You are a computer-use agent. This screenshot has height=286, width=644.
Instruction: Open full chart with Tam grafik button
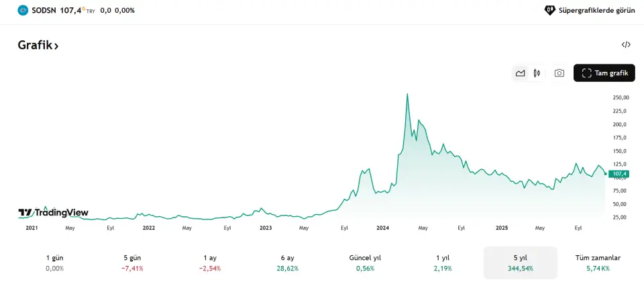(604, 73)
